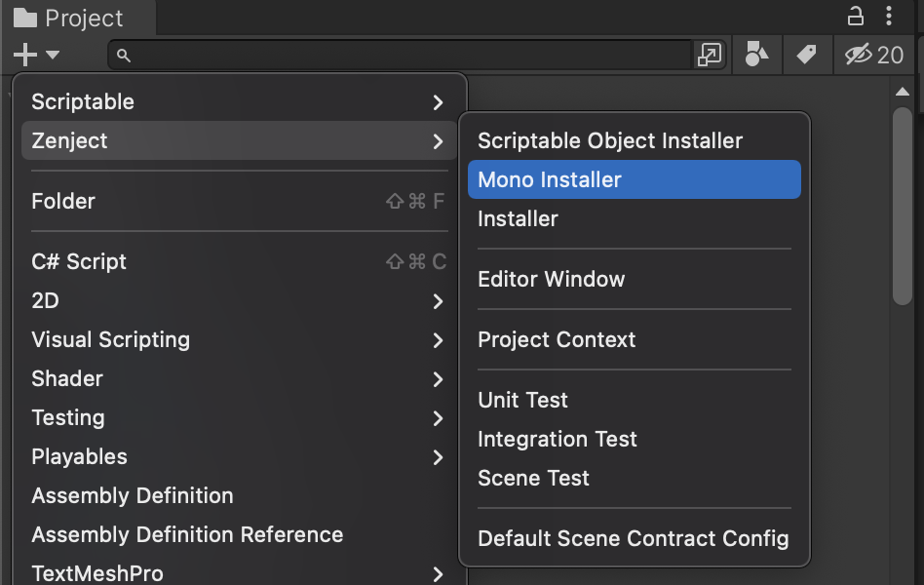
Task: Expand the Scriptable submenu
Action: click(x=438, y=102)
